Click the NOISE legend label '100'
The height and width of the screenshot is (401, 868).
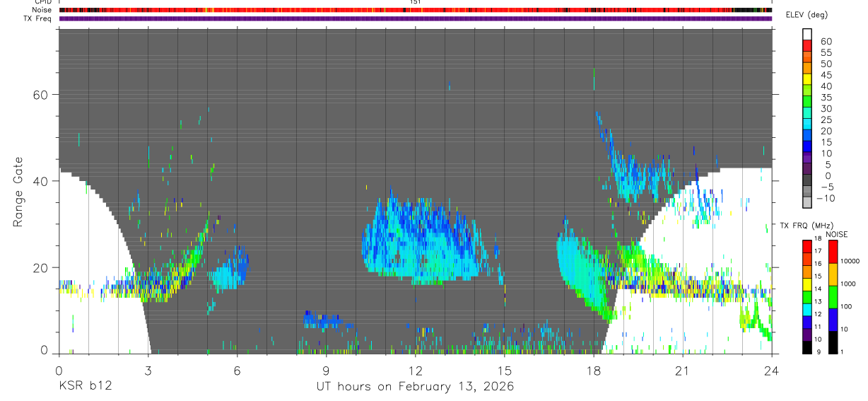[x=846, y=307]
